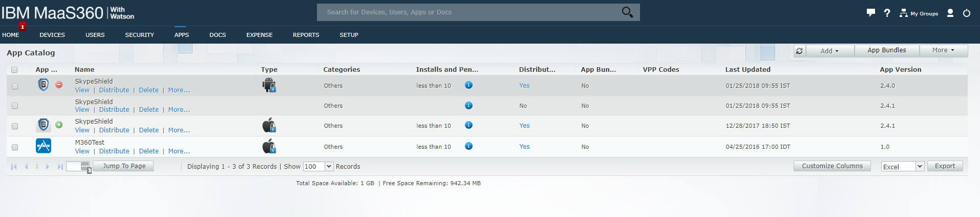Check the SkypeShield 12/28/2017 row checkbox

(15, 126)
